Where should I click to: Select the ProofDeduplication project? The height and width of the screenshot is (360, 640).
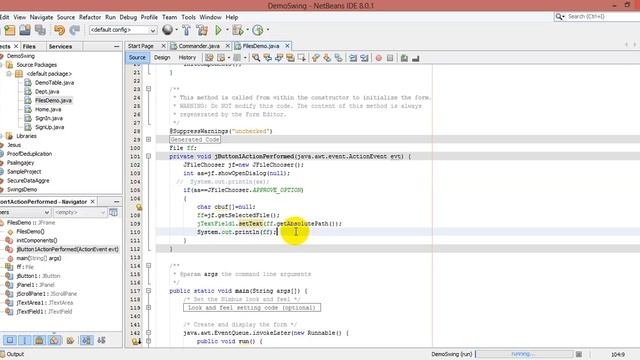[x=29, y=154]
